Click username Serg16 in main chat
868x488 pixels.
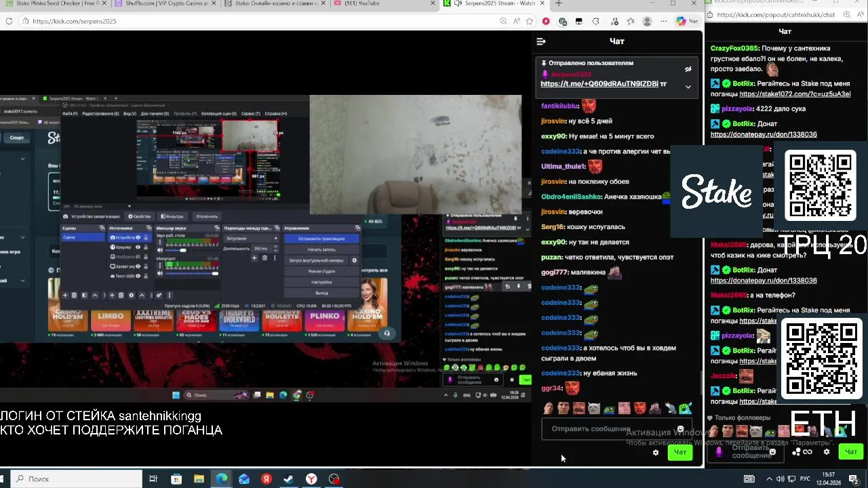pyautogui.click(x=552, y=226)
